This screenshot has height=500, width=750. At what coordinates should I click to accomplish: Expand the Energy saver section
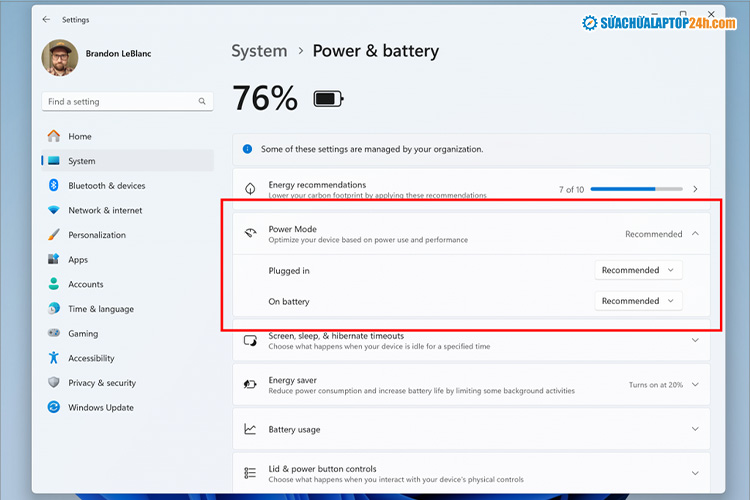695,385
